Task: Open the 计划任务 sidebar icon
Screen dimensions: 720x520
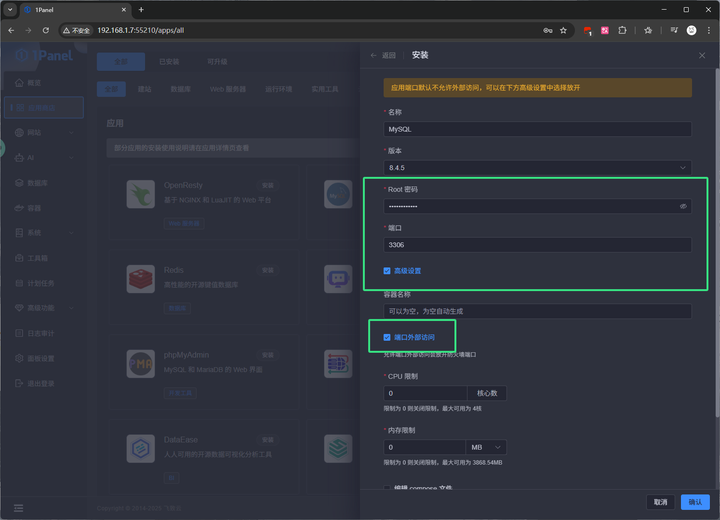Action: click(x=19, y=283)
